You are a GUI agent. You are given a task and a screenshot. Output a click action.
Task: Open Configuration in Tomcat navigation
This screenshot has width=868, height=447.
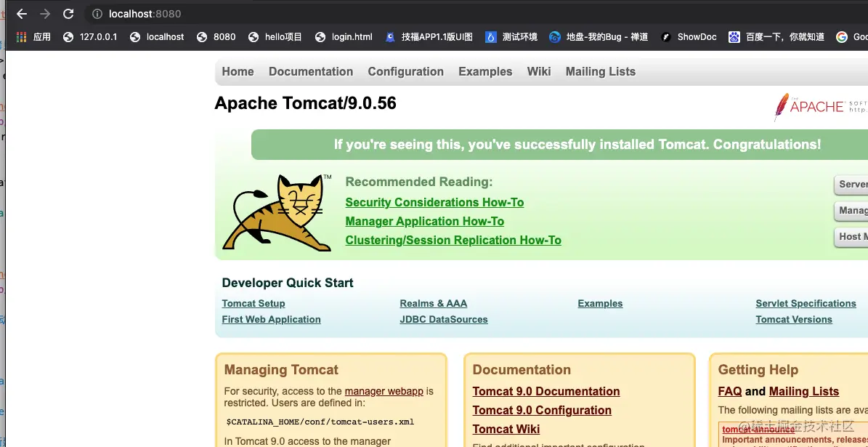point(406,71)
